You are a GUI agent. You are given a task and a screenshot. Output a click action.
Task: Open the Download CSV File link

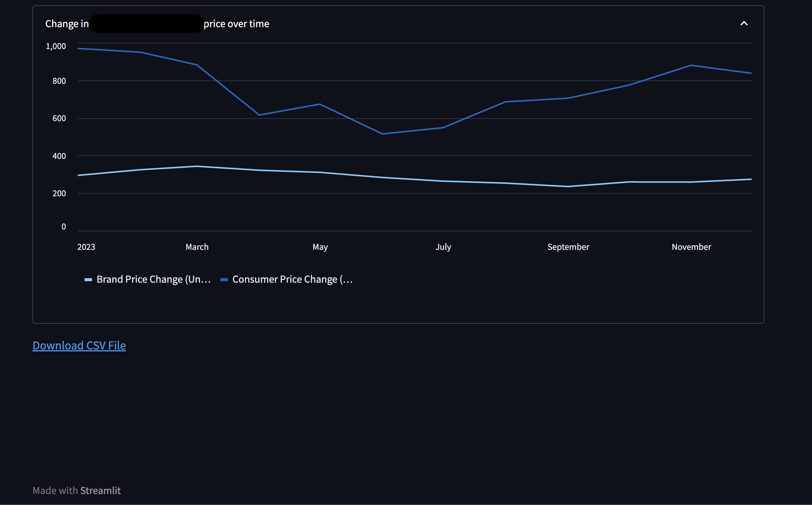[x=79, y=345]
